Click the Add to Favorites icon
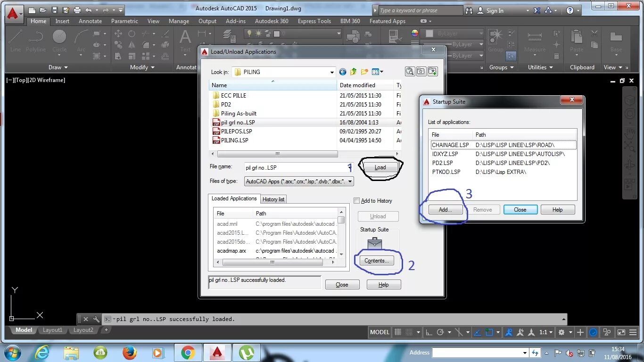Screen dimensions: 644x362 tap(432, 72)
